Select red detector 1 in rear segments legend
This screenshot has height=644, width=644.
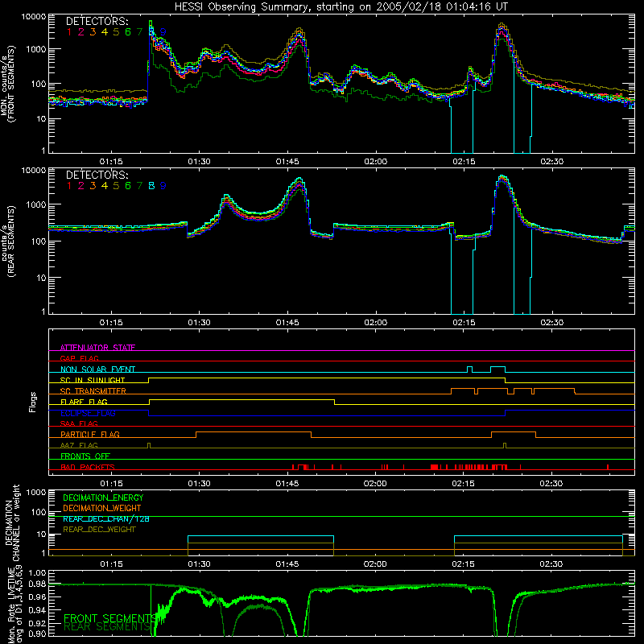[69, 186]
